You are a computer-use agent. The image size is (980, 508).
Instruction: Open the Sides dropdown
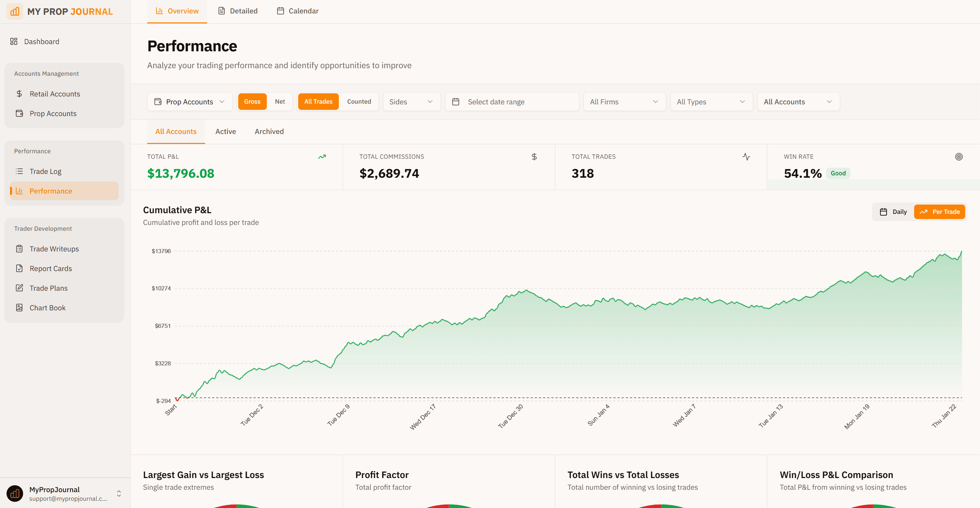412,102
